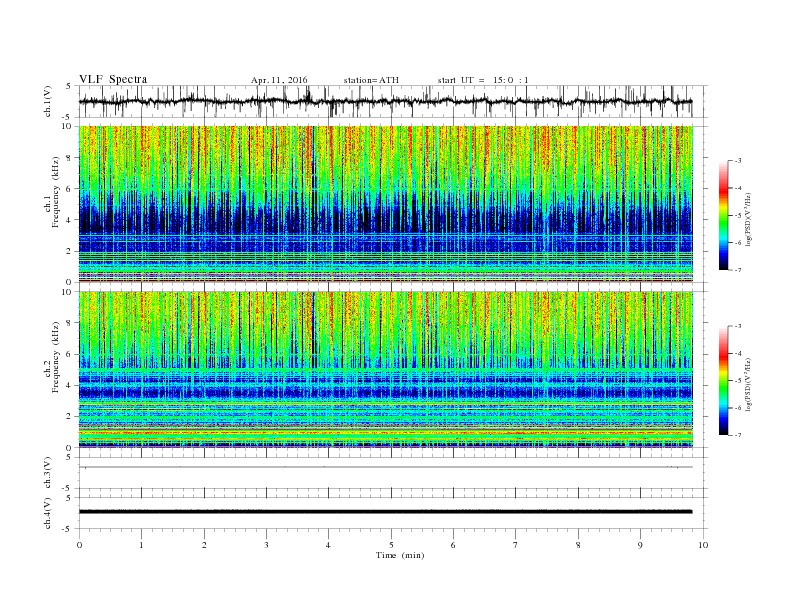Click the "-7" tick on the lower colorbar

(737, 435)
